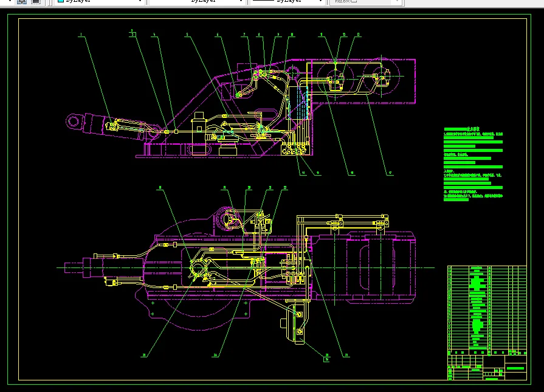Click the lineweight line sample preview
This screenshot has width=544, height=392.
click(263, 2)
